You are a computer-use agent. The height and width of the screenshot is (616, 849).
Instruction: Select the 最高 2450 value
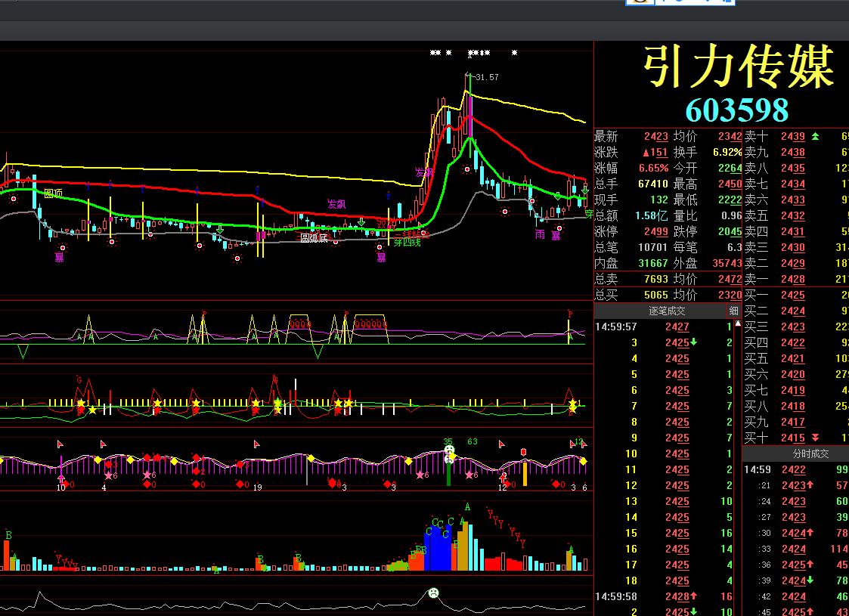[x=730, y=184]
